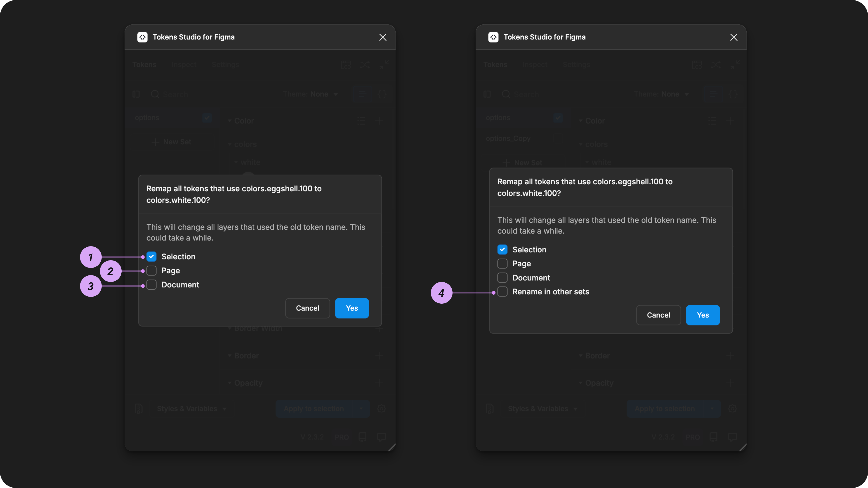Viewport: 868px width, 488px height.
Task: Collapse white group in left window
Action: [247, 162]
